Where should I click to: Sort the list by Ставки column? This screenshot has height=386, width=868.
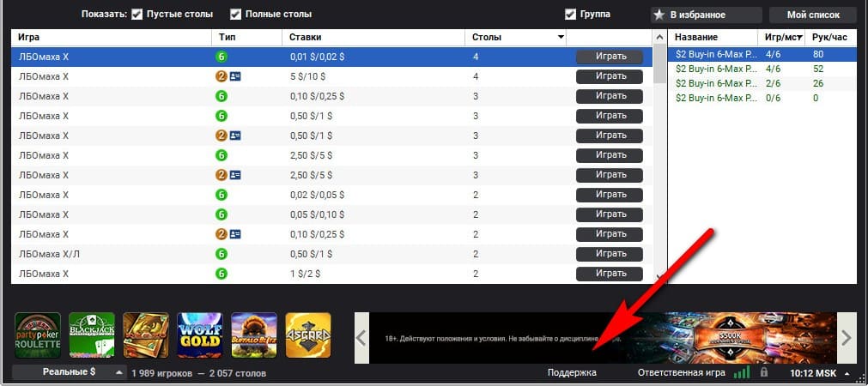point(373,37)
